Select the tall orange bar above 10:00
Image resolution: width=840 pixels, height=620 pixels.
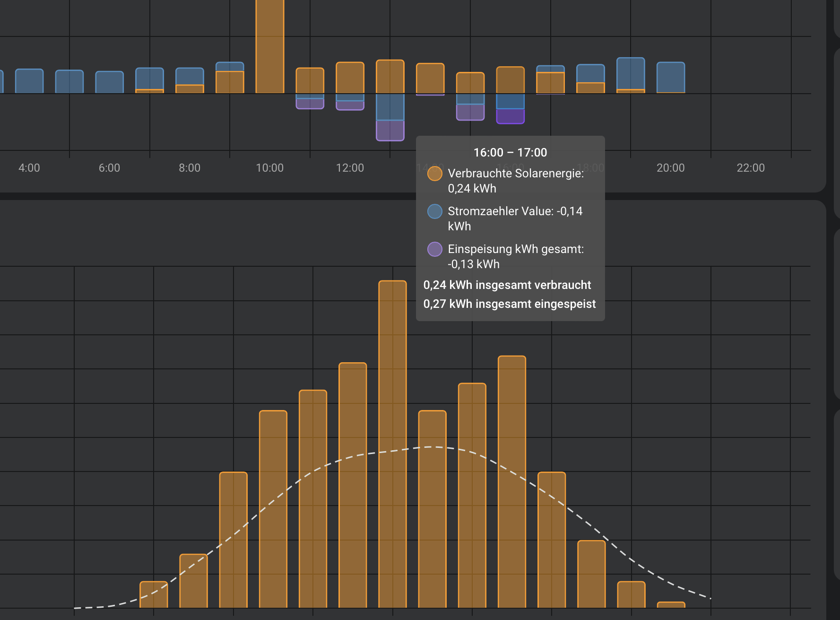click(x=270, y=46)
